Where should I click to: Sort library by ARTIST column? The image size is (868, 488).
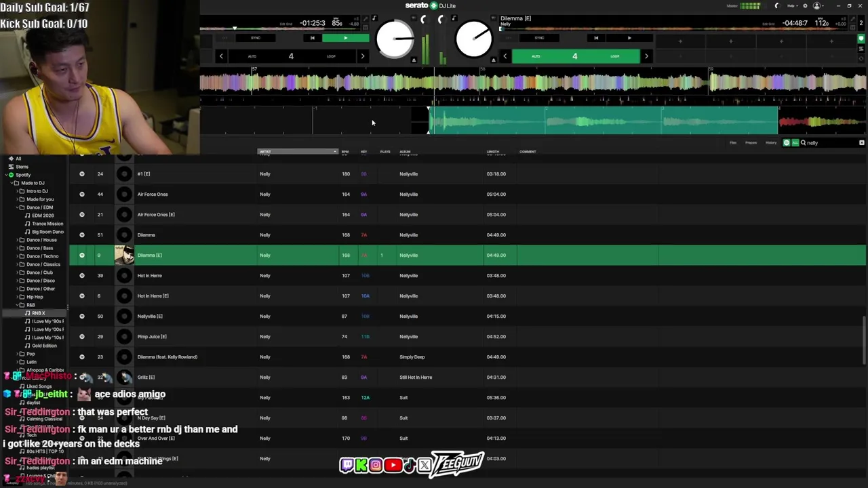click(x=297, y=152)
